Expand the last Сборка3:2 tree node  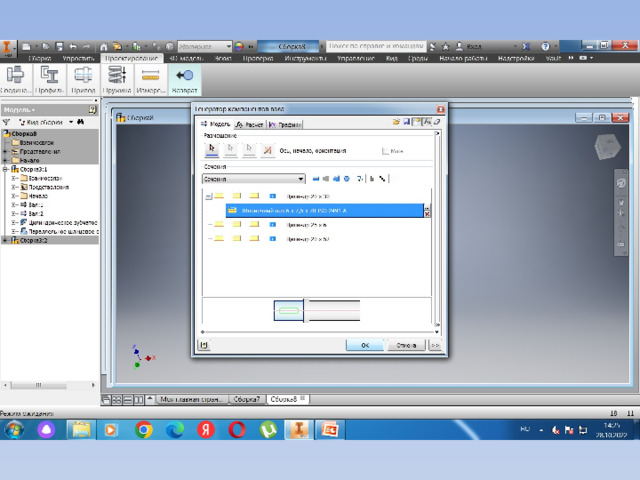[x=5, y=240]
